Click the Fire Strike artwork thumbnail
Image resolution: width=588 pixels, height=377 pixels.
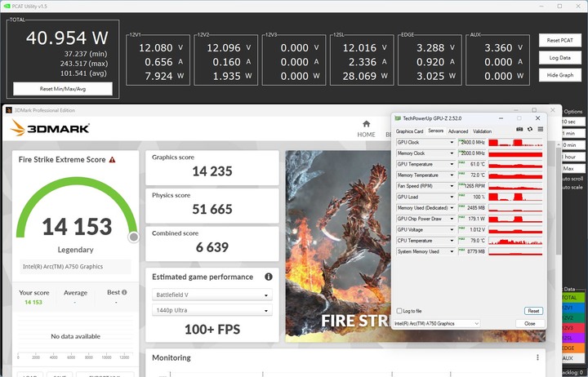(x=338, y=246)
